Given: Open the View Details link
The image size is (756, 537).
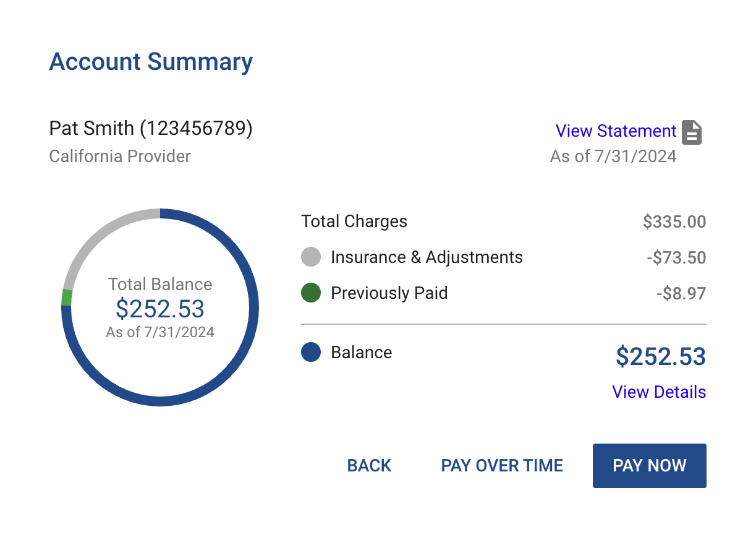Looking at the screenshot, I should pyautogui.click(x=658, y=392).
